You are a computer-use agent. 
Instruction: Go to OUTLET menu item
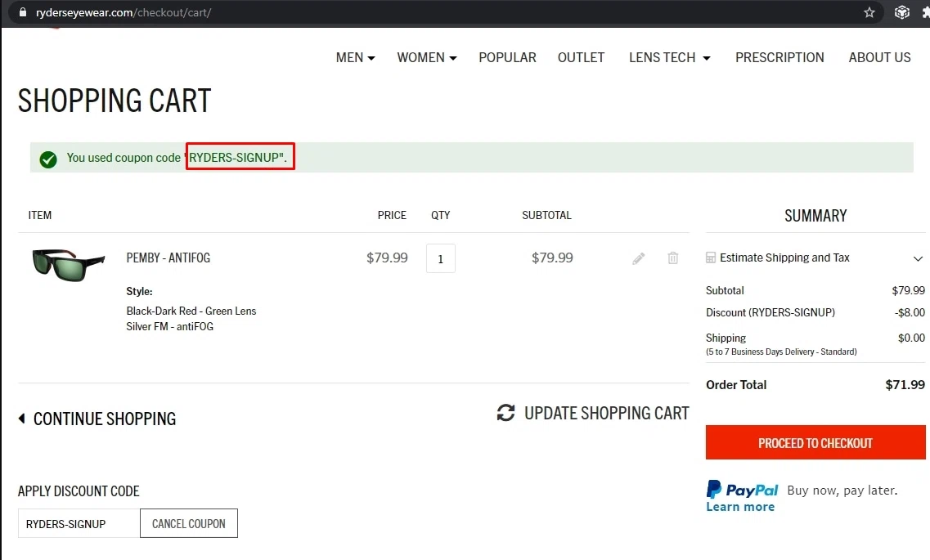(x=581, y=57)
